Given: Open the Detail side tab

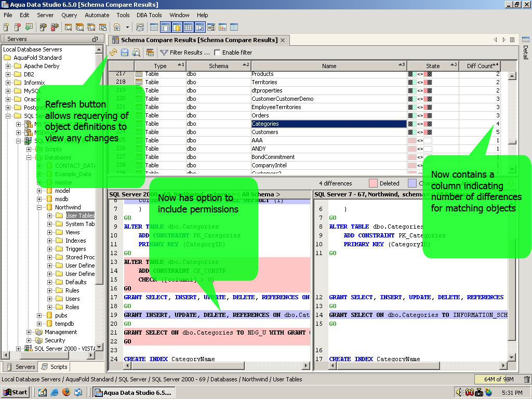Looking at the screenshot, I should 526,47.
